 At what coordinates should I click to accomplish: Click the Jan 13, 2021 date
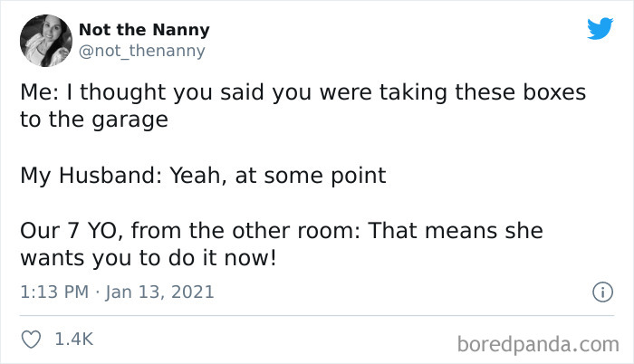[x=159, y=292]
